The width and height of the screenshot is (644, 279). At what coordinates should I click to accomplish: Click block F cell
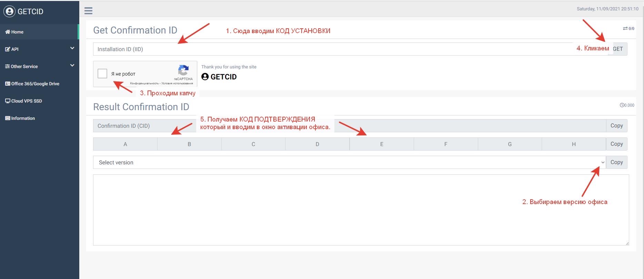tap(446, 144)
